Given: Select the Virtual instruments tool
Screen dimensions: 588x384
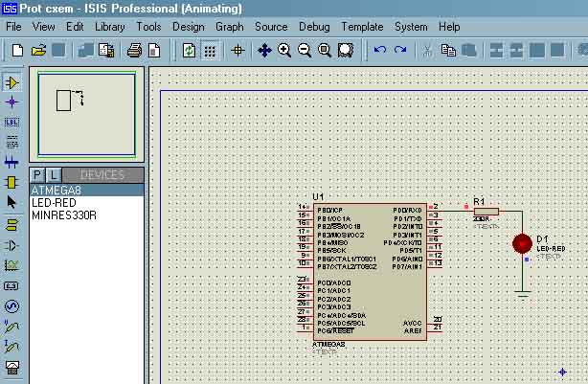Looking at the screenshot, I should coord(11,367).
